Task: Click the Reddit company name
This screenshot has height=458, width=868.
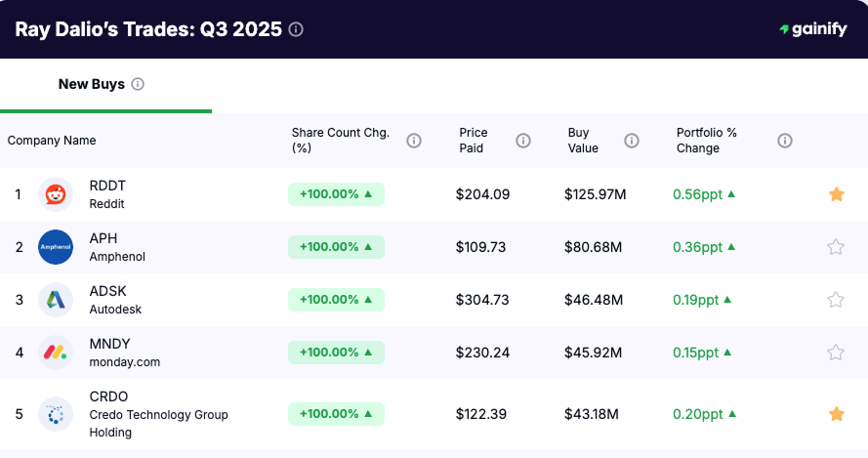Action: [x=106, y=204]
